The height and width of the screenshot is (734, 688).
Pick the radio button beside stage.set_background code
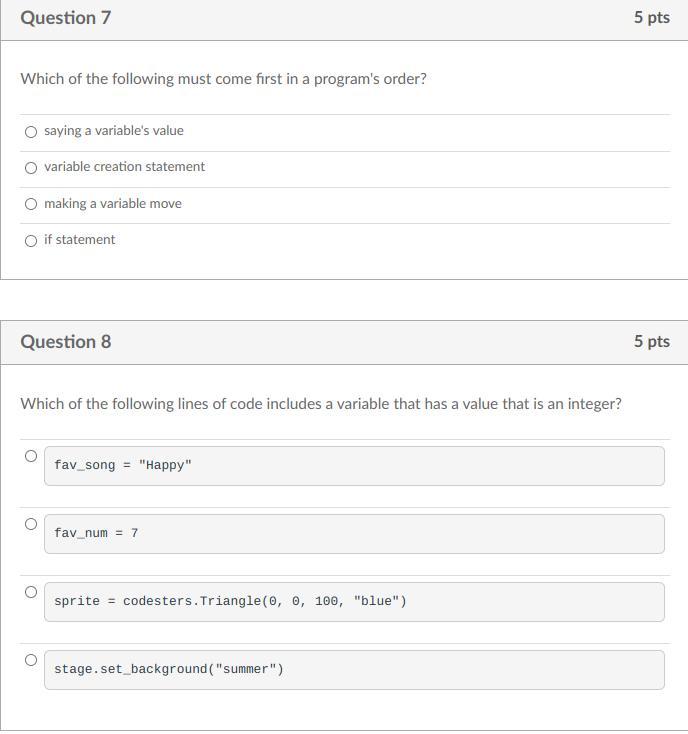pyautogui.click(x=31, y=660)
